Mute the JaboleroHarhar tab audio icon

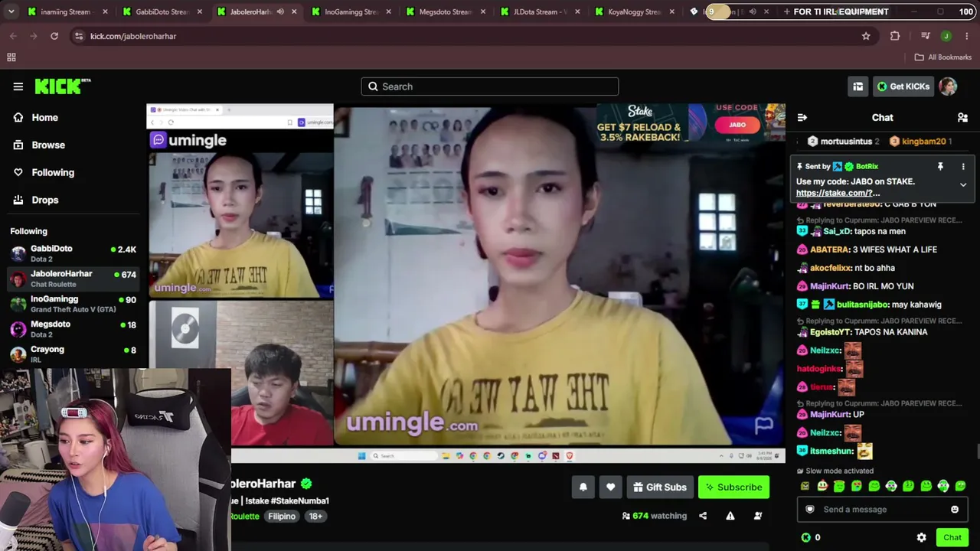[x=280, y=11]
